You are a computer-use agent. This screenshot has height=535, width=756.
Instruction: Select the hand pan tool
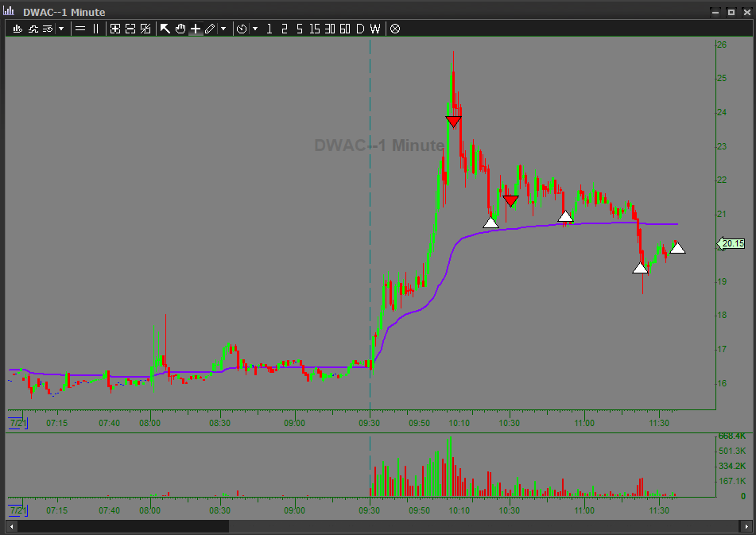[x=180, y=29]
